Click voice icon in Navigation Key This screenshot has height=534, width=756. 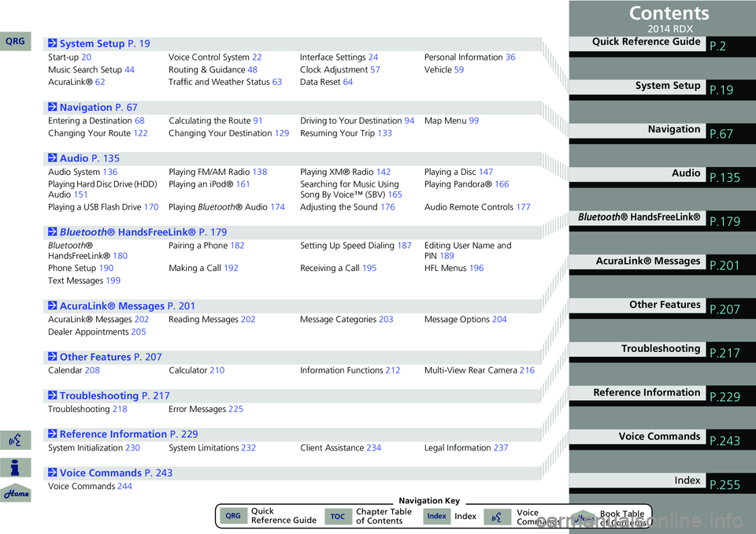click(497, 517)
